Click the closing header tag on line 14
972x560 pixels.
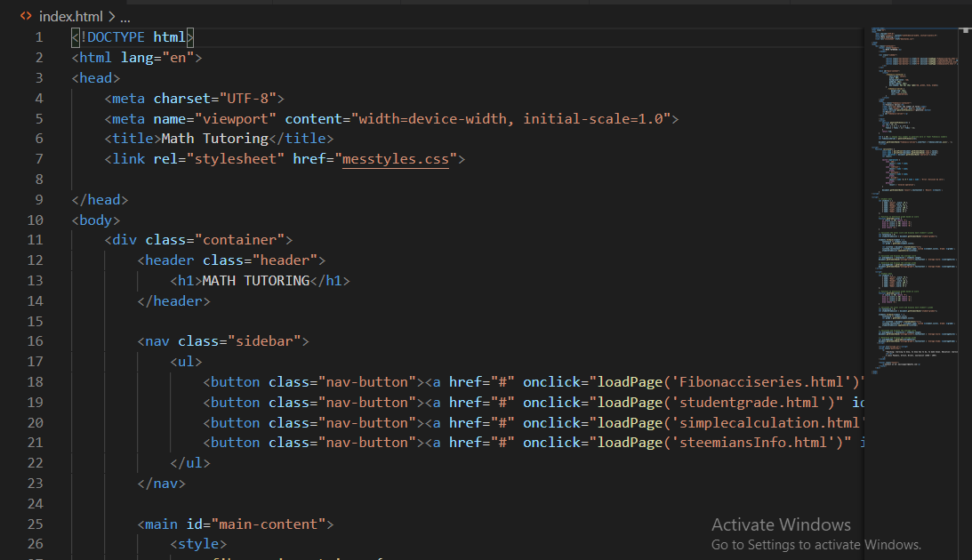coord(173,301)
